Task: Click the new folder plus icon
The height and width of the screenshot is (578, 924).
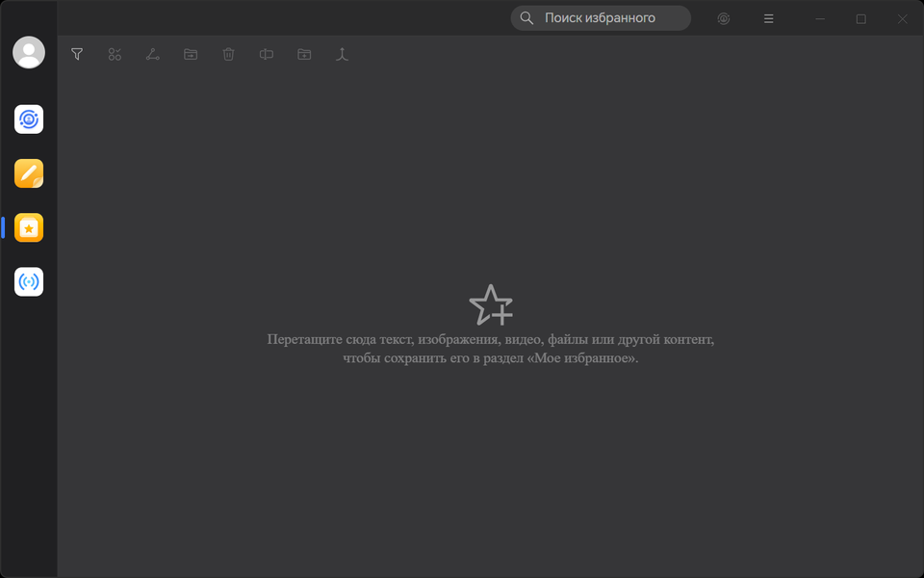Action: (x=304, y=54)
